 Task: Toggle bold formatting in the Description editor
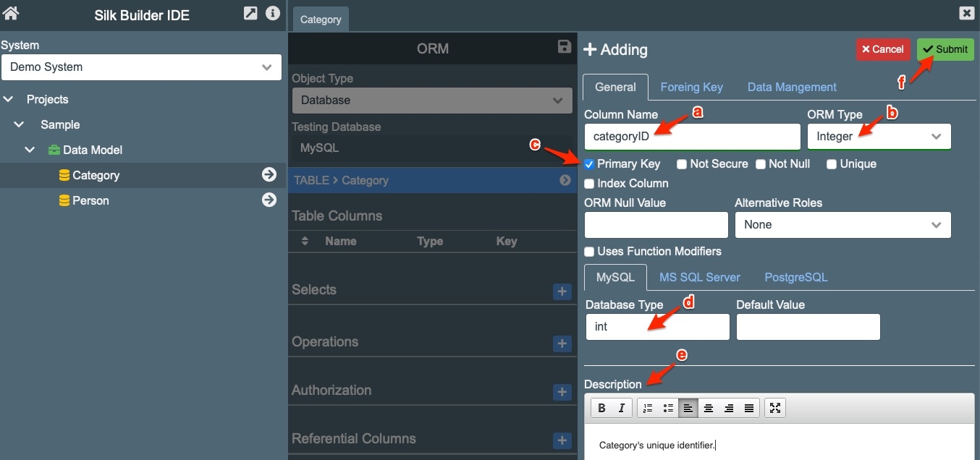coord(601,409)
